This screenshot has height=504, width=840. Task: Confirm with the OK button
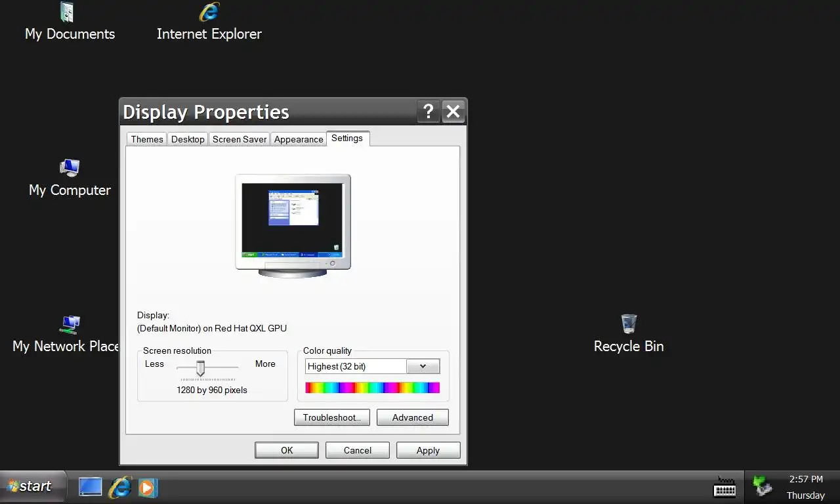[x=287, y=450]
